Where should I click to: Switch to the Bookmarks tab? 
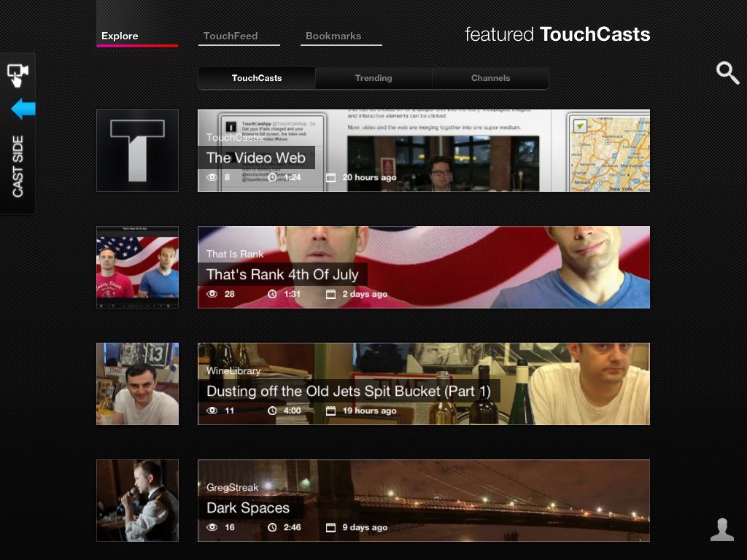pos(334,35)
